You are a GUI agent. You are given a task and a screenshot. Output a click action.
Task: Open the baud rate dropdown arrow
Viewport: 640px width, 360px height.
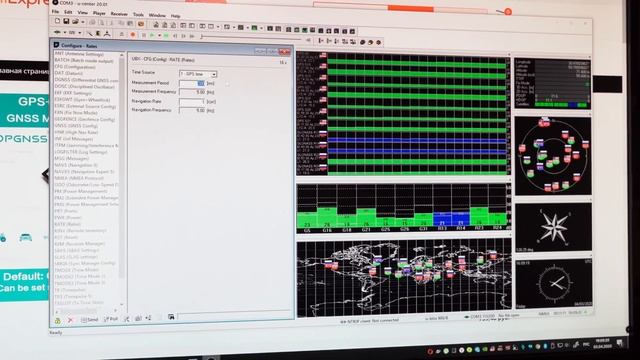click(x=80, y=33)
